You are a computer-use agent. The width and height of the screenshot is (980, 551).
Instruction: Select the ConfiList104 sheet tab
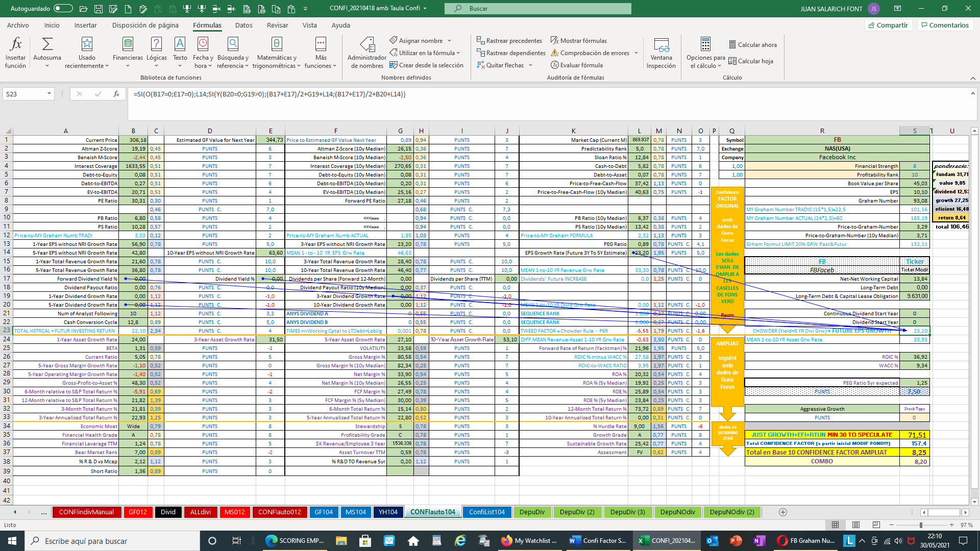[x=487, y=512]
